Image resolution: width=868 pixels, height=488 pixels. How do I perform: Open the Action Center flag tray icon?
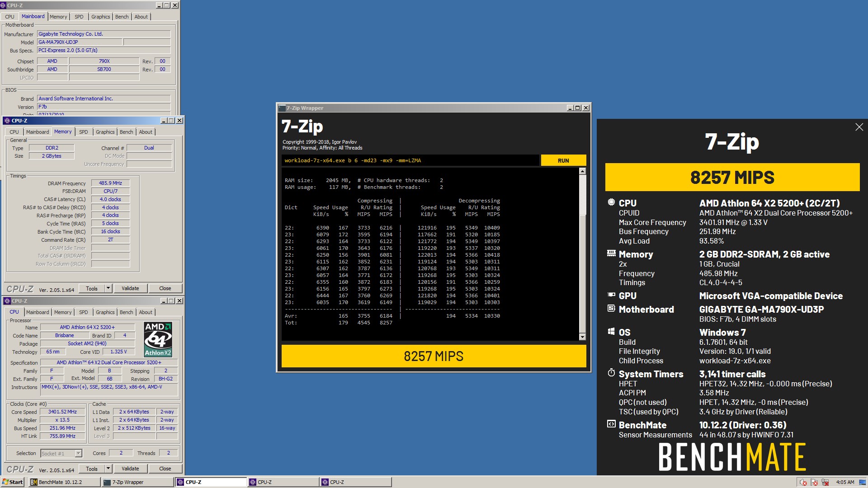click(x=814, y=482)
